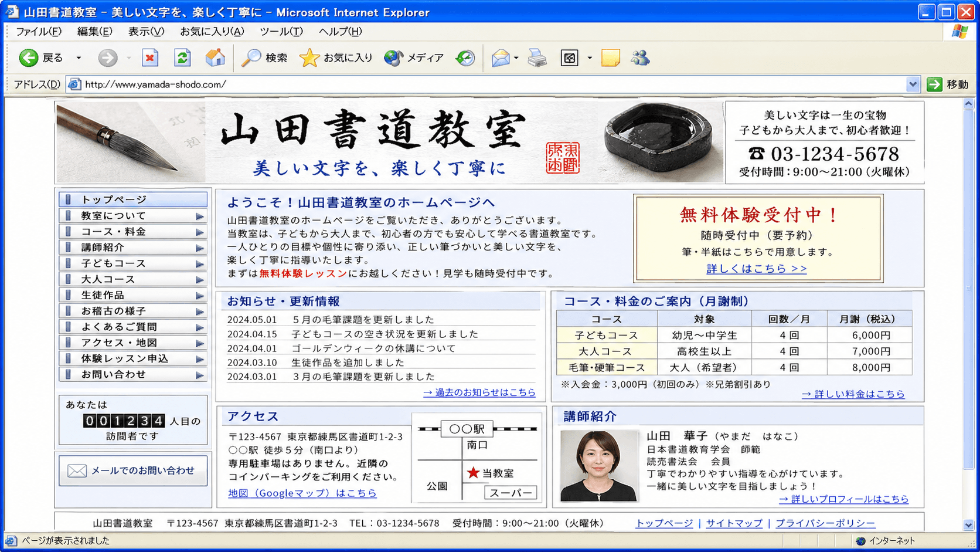Click the Messenger people icon
980x552 pixels.
640,57
